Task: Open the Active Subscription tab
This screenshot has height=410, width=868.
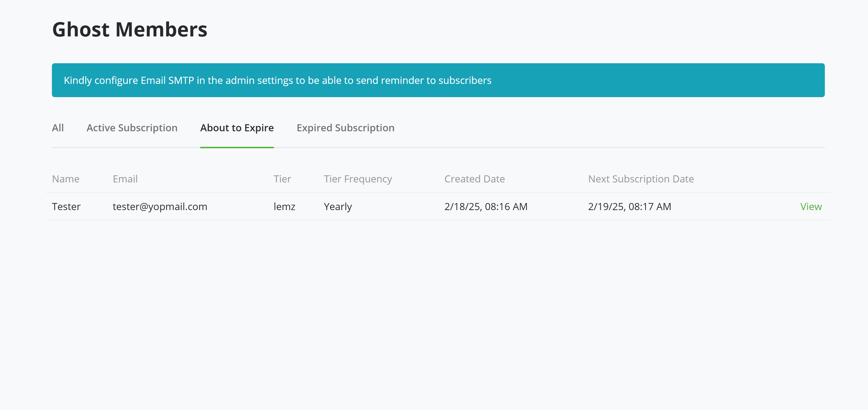Action: (132, 128)
